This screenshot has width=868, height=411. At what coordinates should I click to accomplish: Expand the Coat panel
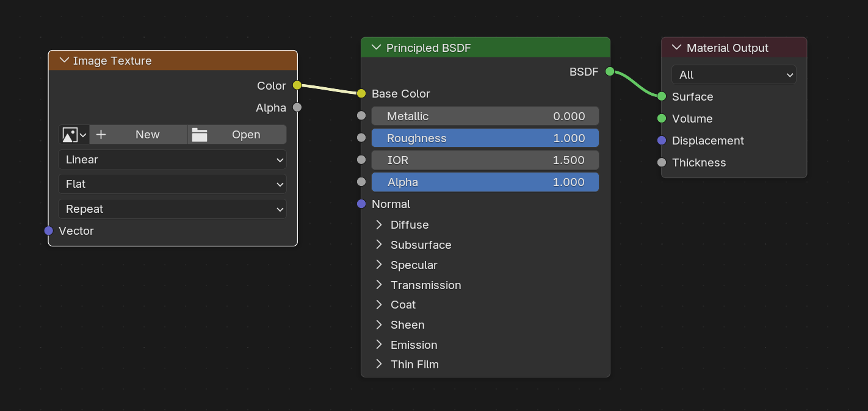(379, 304)
